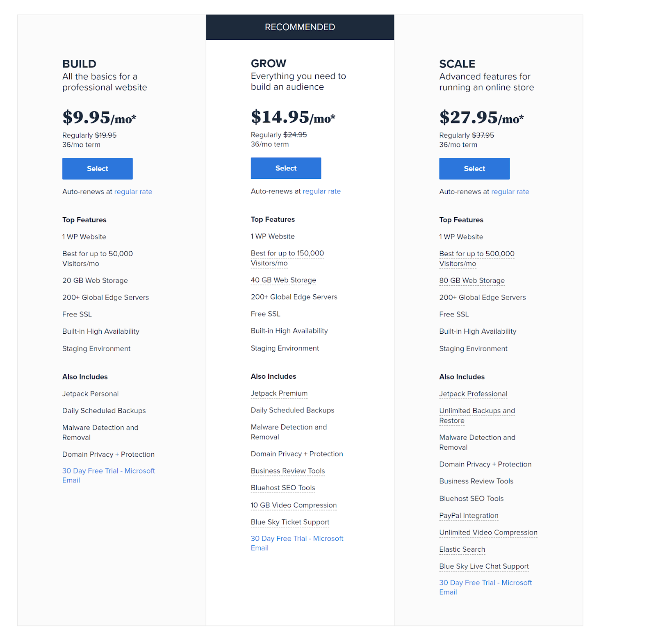This screenshot has width=656, height=644.
Task: Select the GROW plan button
Action: point(286,168)
